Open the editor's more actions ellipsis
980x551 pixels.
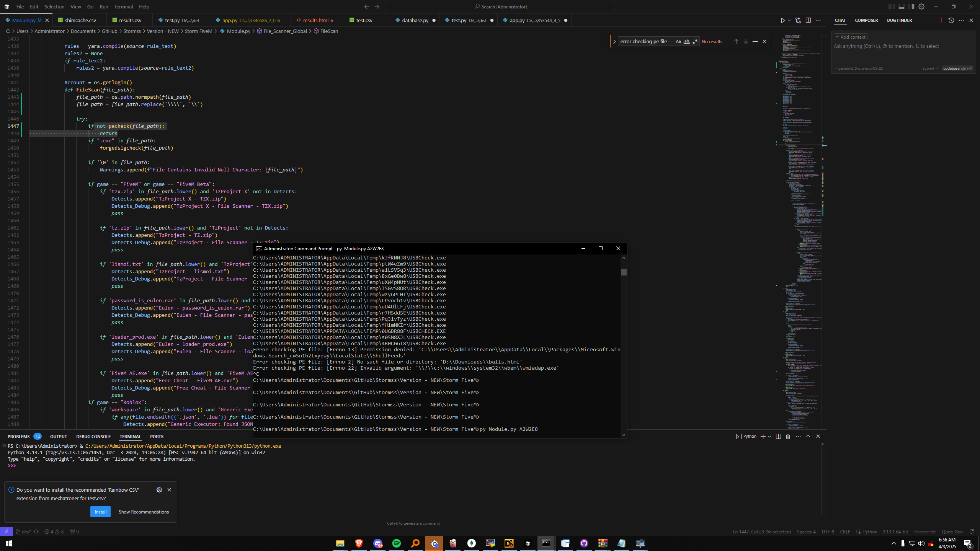(x=818, y=20)
